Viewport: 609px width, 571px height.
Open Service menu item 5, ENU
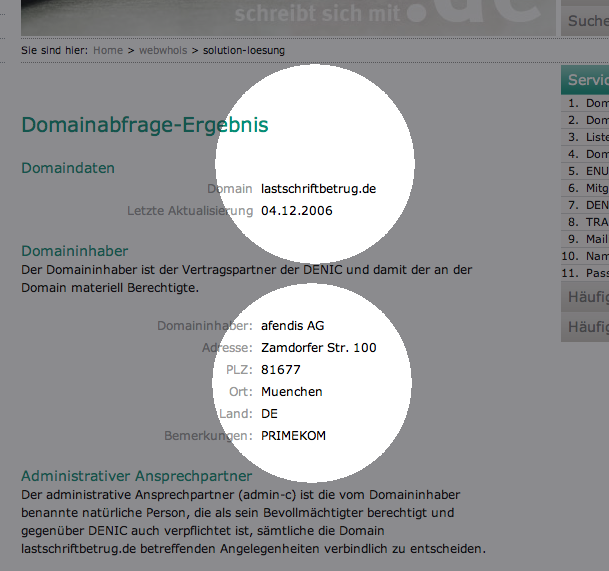(585, 171)
